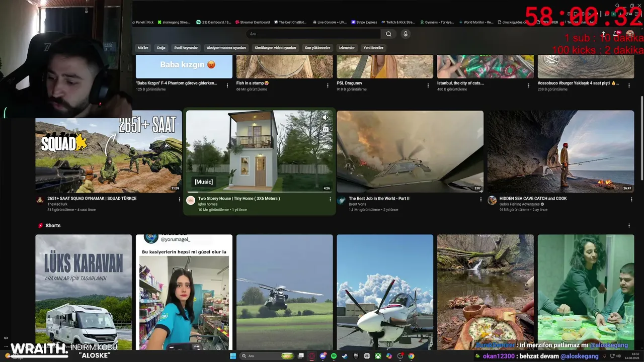Screen dimensions: 644x362
Task: Select the "Aksiyon-macera oyunları" chip
Action: tap(226, 48)
